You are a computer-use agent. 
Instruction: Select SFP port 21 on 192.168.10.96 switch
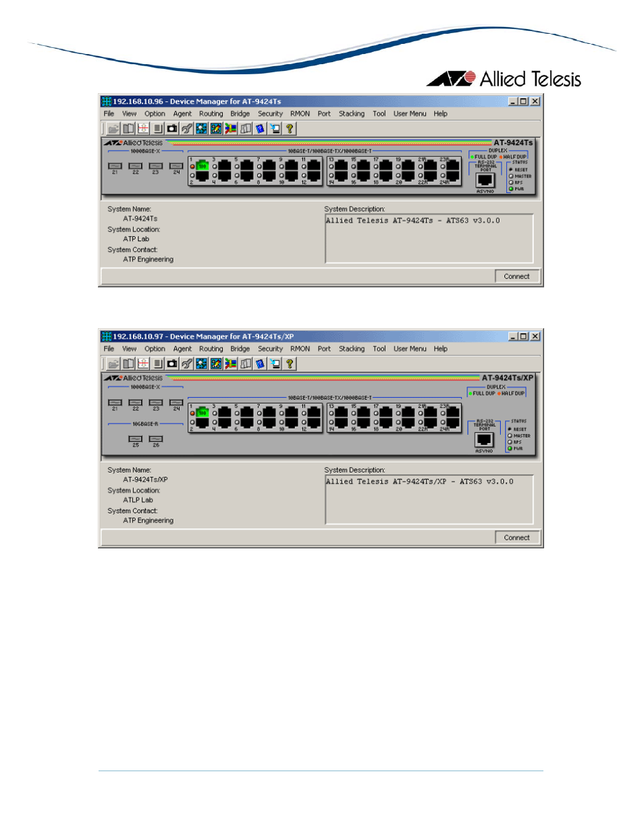point(115,166)
